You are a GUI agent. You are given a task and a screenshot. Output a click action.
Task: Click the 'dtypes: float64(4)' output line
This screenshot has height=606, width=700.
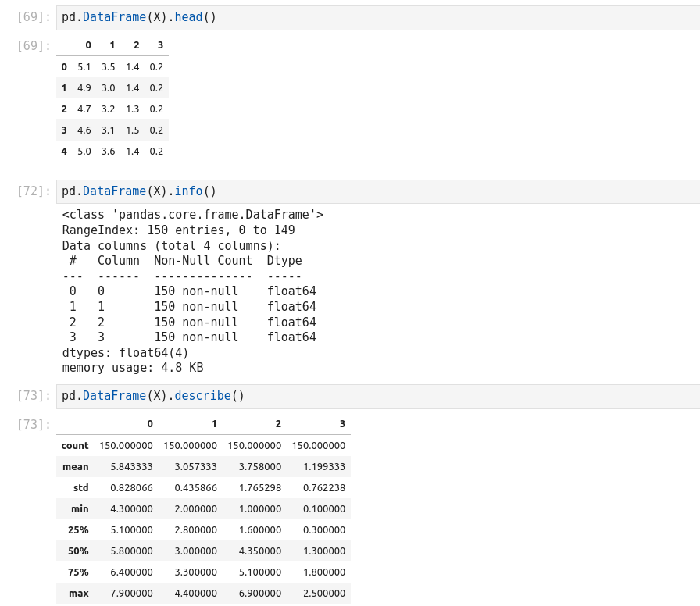tap(125, 353)
